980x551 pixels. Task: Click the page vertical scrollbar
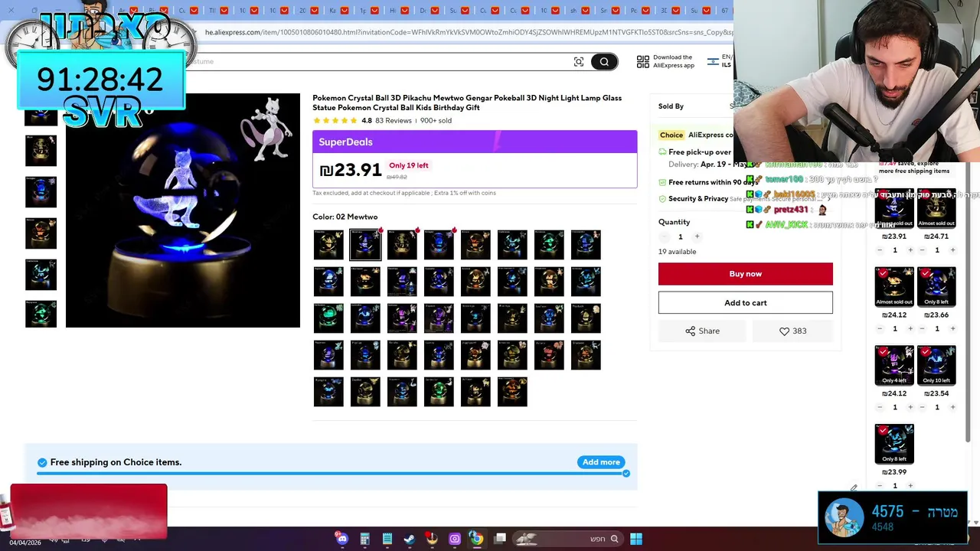click(966, 302)
